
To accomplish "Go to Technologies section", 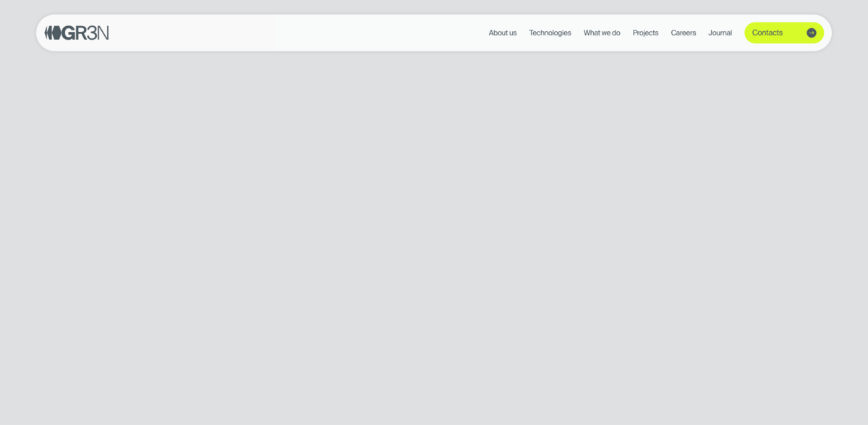I will tap(550, 33).
